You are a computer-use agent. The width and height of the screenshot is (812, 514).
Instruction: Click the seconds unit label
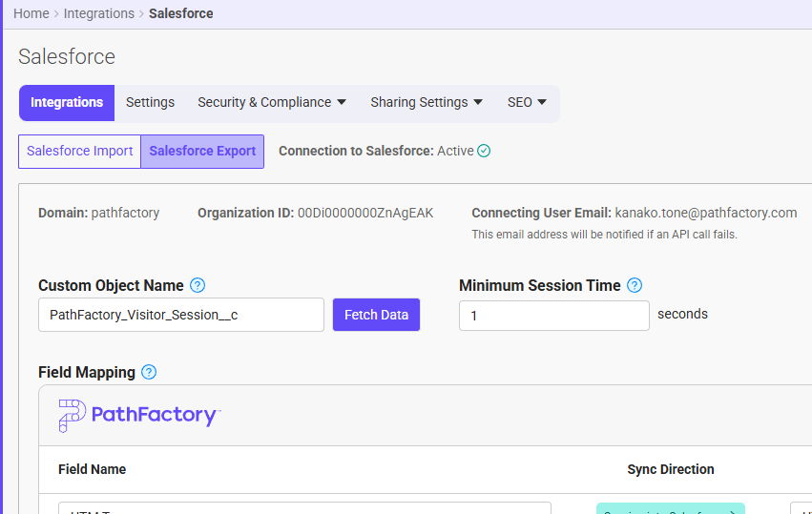click(682, 314)
